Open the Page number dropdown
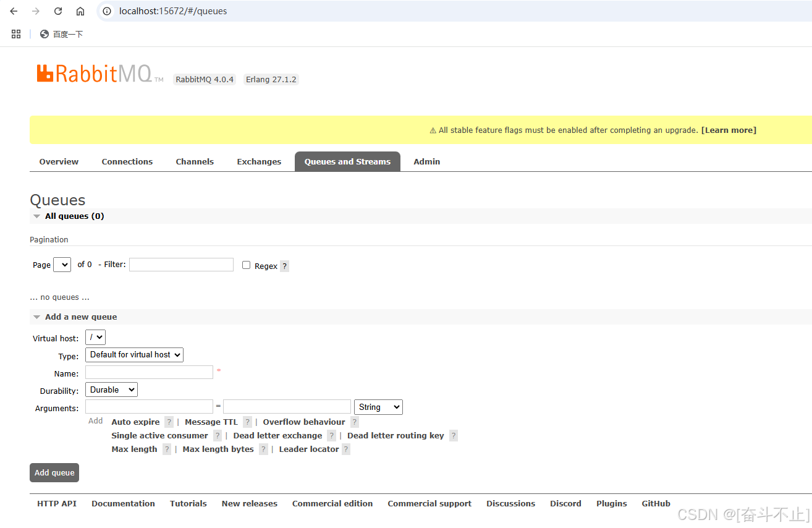Viewport: 812px width, 528px height. pyautogui.click(x=62, y=265)
